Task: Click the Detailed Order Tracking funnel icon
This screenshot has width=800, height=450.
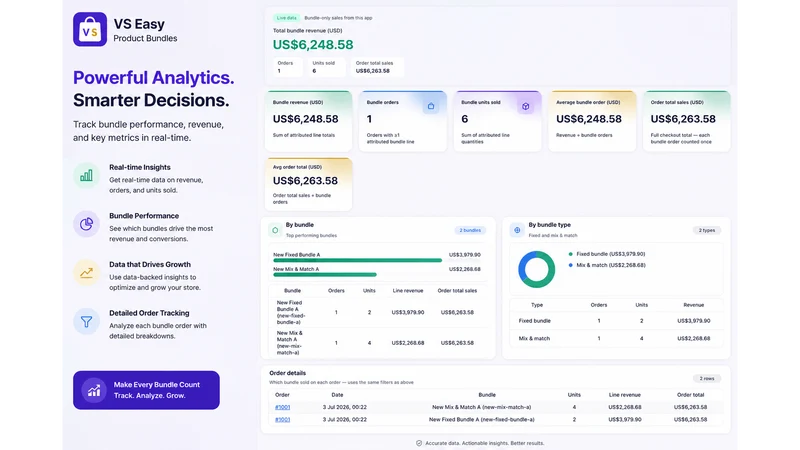Action: [86, 321]
